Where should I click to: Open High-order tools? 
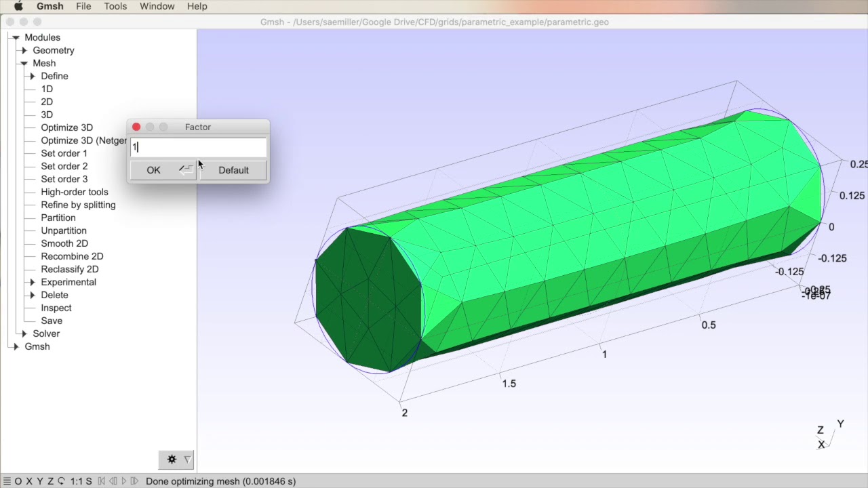point(75,192)
